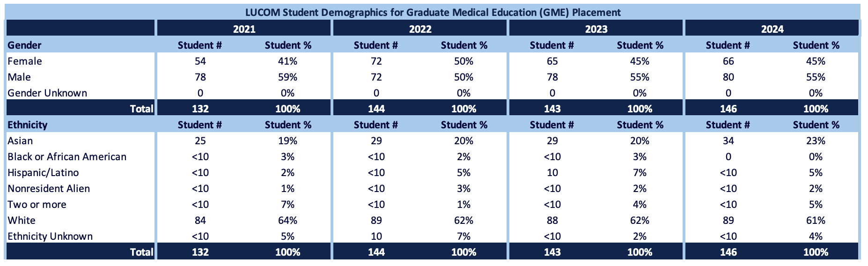Screen dimensions: 868x266
Task: Click the 2022 Two or more percentage 1%
Action: pos(463,205)
